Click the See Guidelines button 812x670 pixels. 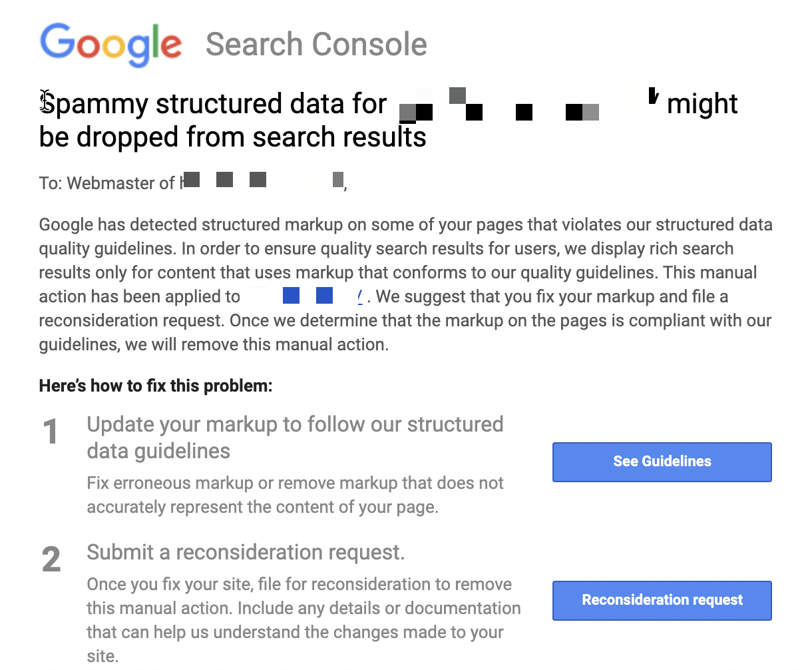662,462
